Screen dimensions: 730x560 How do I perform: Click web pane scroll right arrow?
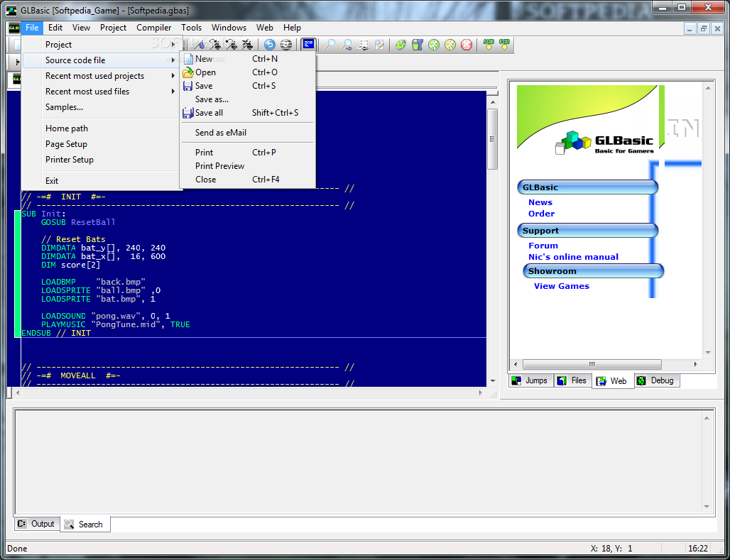pyautogui.click(x=695, y=364)
